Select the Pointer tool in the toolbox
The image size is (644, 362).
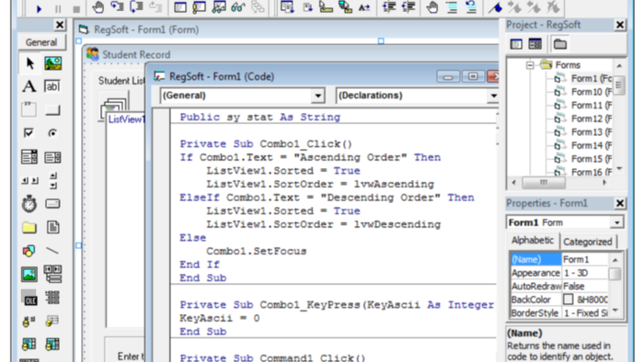29,63
